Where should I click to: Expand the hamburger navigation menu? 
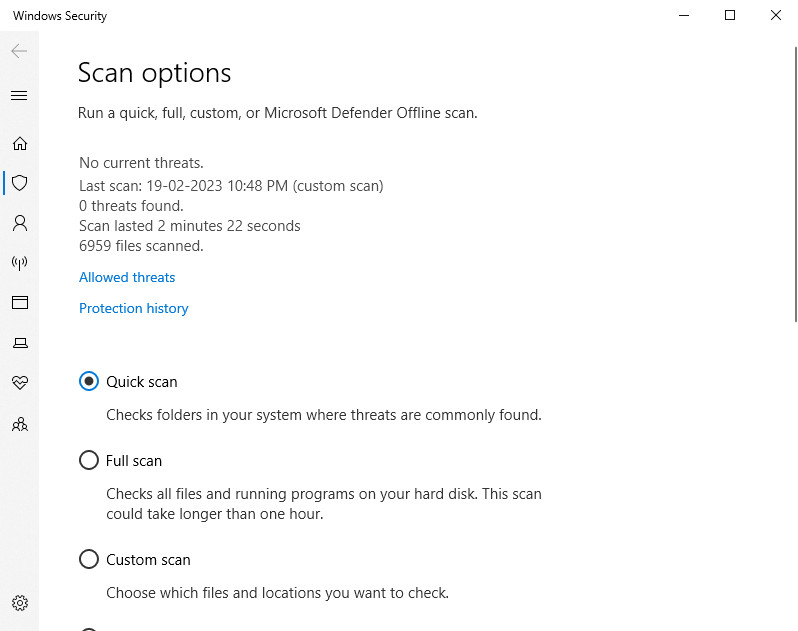tap(19, 96)
